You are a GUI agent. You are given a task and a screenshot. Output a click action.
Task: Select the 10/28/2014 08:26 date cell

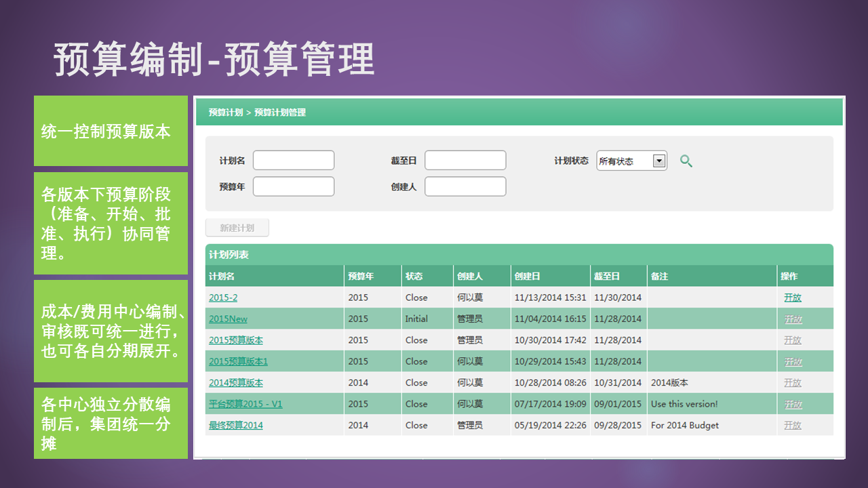tap(550, 383)
